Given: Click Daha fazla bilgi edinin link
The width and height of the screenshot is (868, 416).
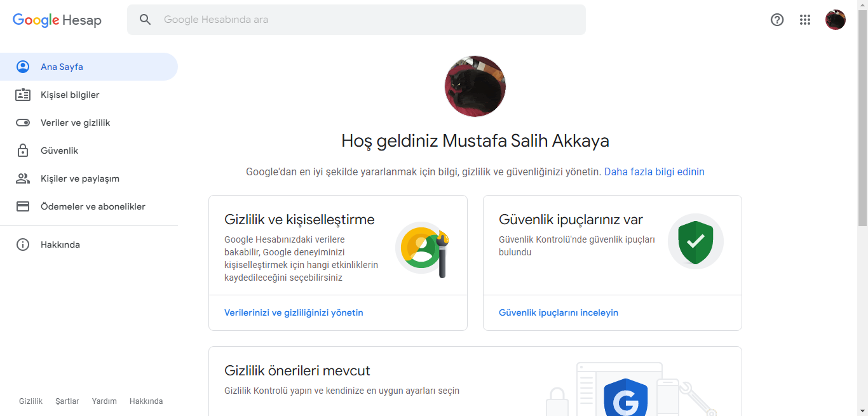Looking at the screenshot, I should coord(654,171).
